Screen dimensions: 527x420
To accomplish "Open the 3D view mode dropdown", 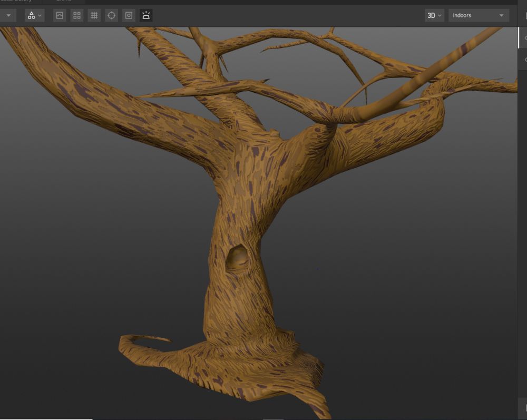I will (x=434, y=15).
